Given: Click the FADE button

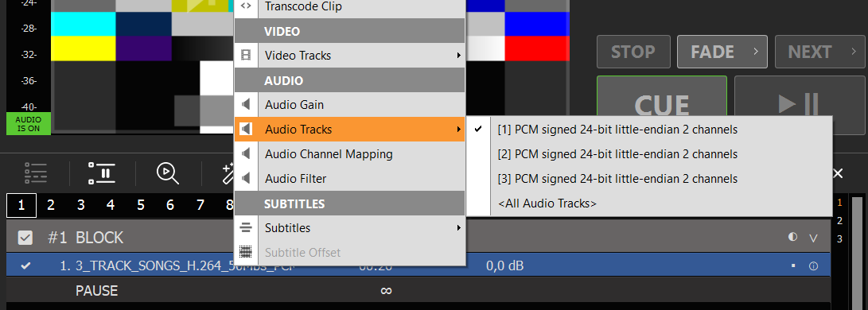Looking at the screenshot, I should click(722, 52).
